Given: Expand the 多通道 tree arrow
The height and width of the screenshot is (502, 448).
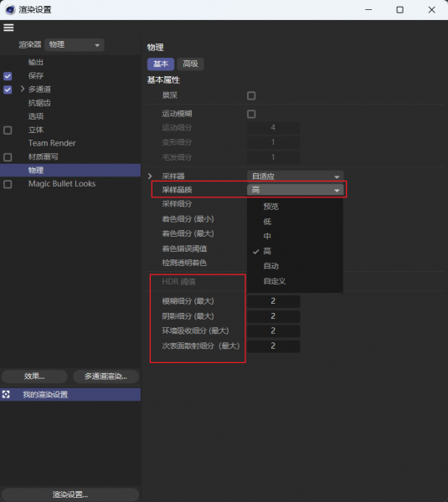Looking at the screenshot, I should pyautogui.click(x=22, y=89).
